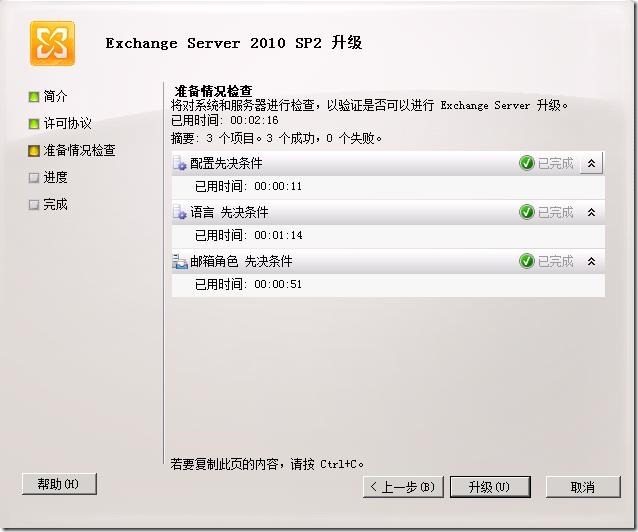Click the 准备情况检查 page heading
Viewport: 638px width, 532px height.
(x=214, y=91)
